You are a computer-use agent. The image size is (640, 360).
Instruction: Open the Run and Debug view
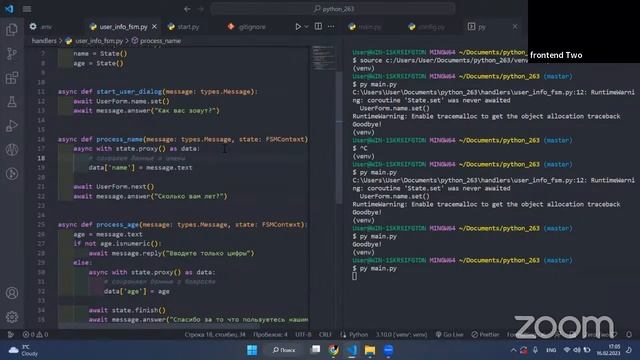(12, 126)
